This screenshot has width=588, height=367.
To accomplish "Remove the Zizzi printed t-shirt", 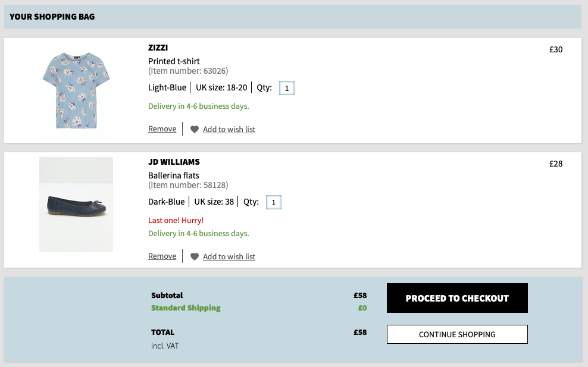I will coord(162,129).
